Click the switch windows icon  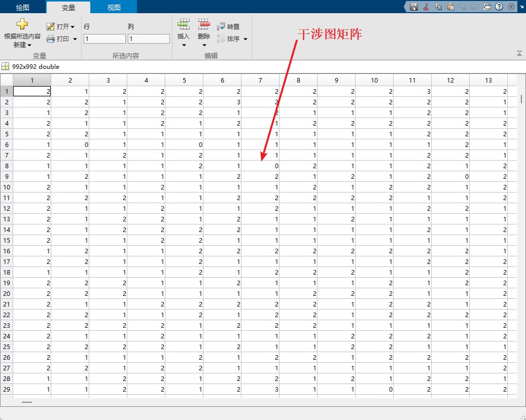point(487,7)
